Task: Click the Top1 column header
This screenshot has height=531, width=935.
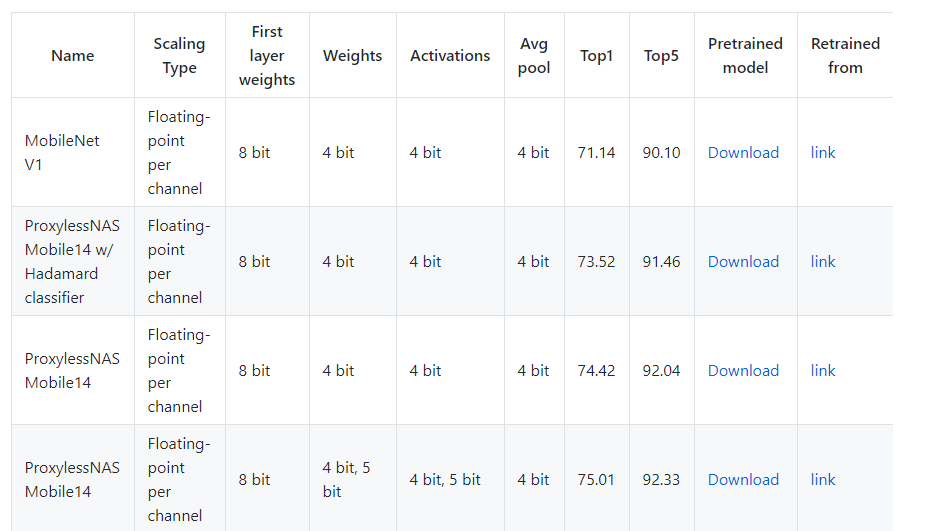Action: (596, 55)
